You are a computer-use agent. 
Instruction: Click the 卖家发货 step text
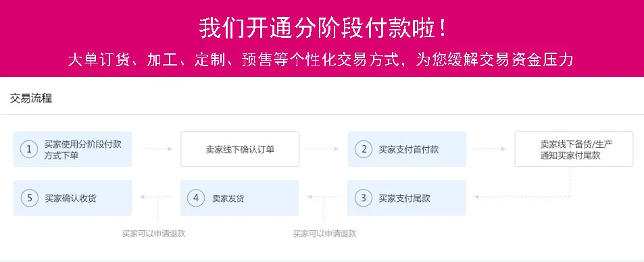click(x=228, y=199)
